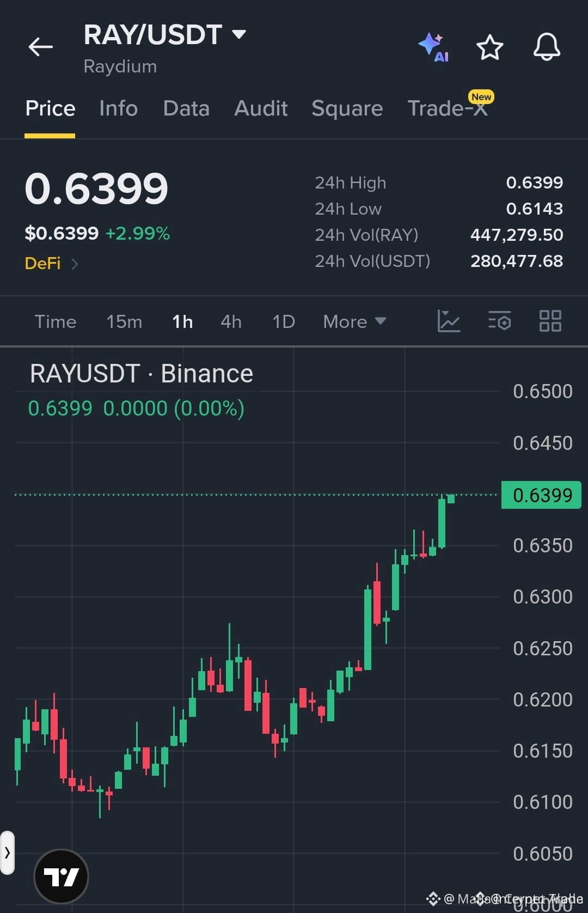Image resolution: width=588 pixels, height=913 pixels.
Task: Tap the +2.99% change value
Action: click(138, 233)
